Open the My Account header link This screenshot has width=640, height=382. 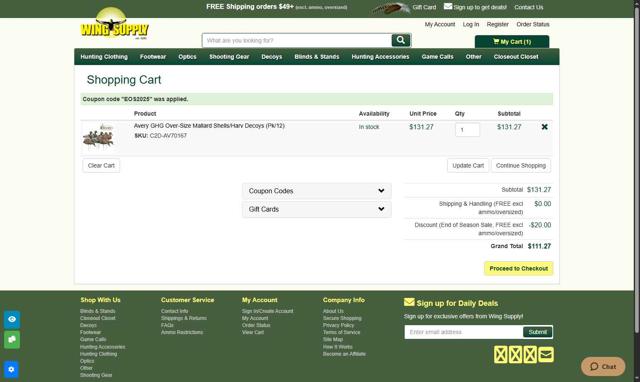(440, 24)
